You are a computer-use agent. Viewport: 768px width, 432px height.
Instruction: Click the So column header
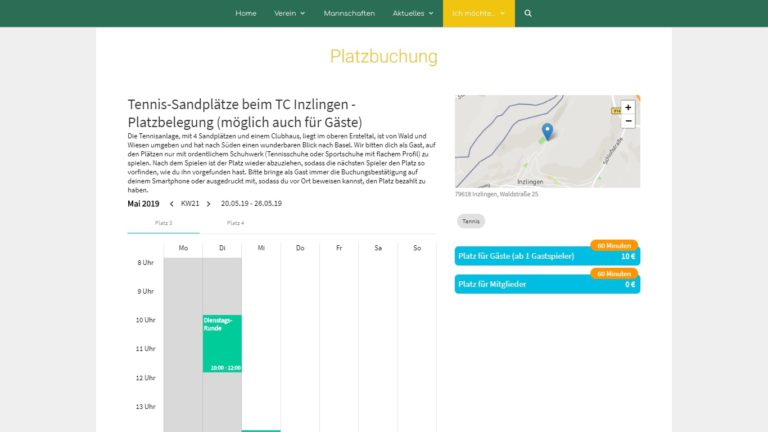tap(417, 248)
